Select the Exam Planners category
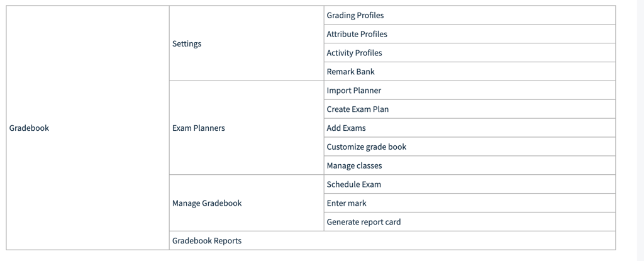 [x=198, y=128]
